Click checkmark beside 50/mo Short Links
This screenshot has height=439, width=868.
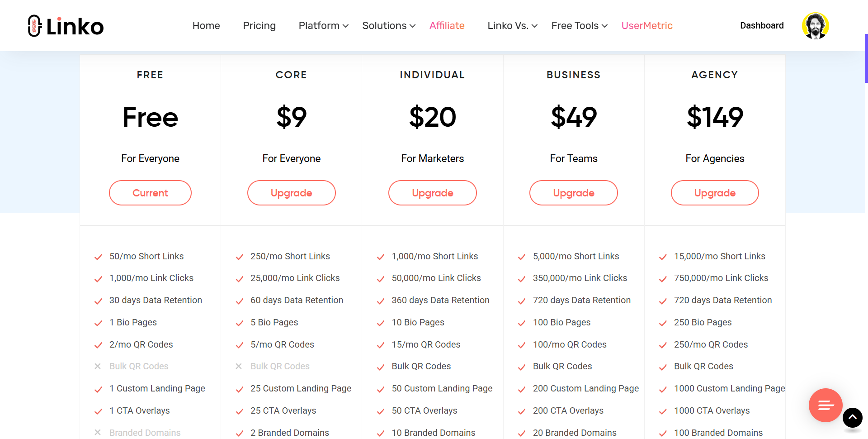[x=98, y=257]
